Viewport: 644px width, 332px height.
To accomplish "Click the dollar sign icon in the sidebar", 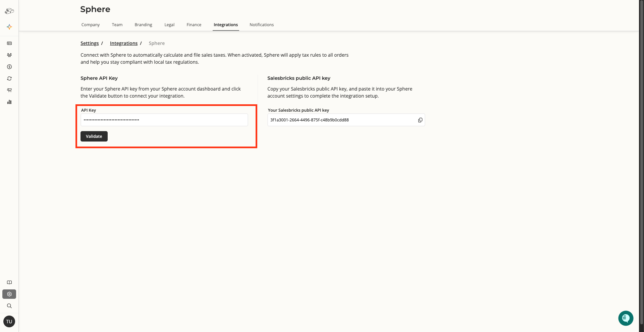I will point(9,67).
